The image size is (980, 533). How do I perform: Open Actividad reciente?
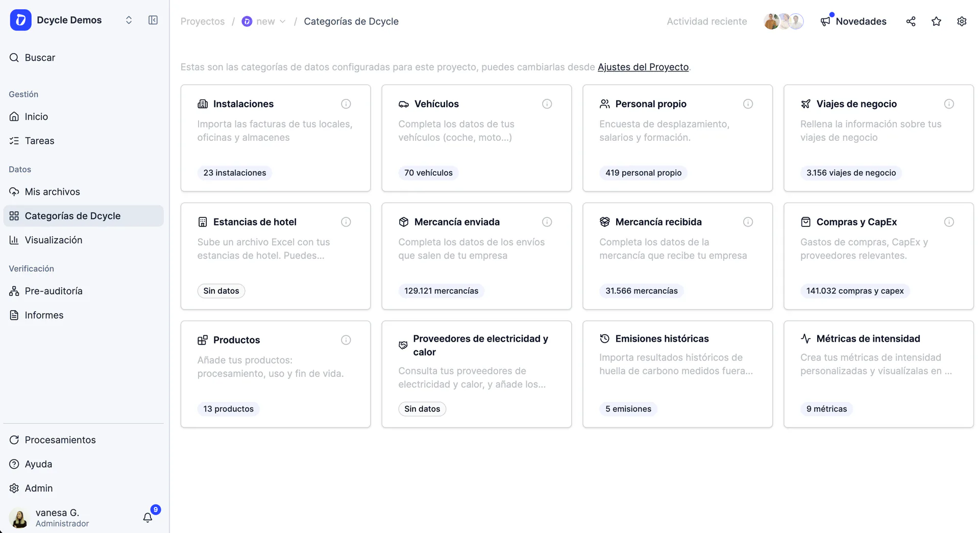tap(707, 21)
